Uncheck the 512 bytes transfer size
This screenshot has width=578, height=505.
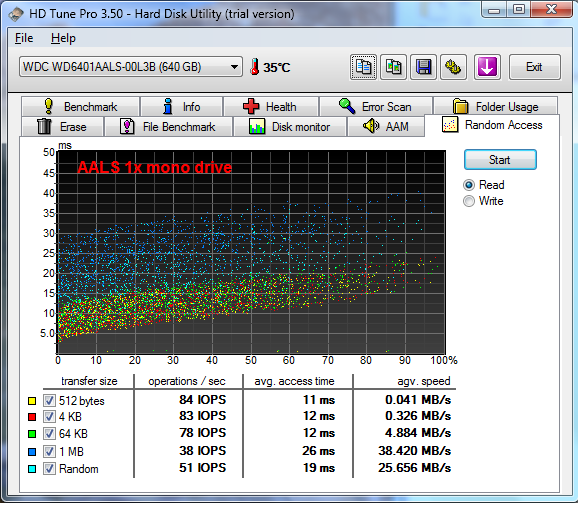pyautogui.click(x=49, y=400)
